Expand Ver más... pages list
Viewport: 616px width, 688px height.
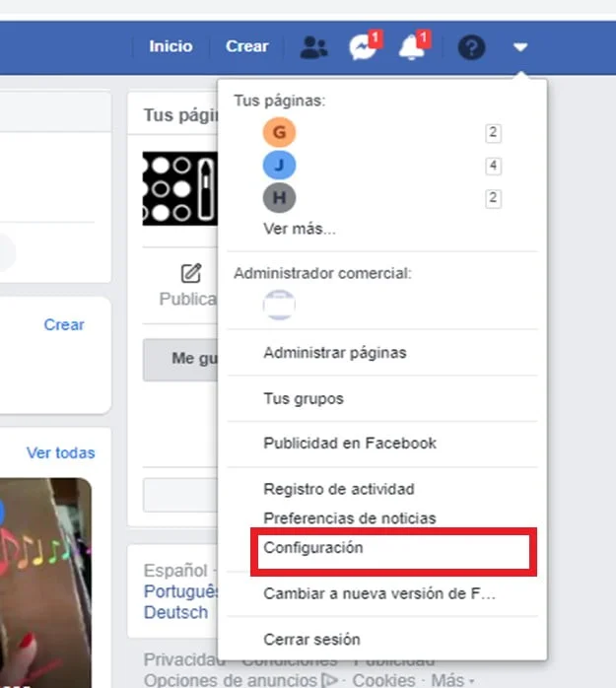click(300, 229)
